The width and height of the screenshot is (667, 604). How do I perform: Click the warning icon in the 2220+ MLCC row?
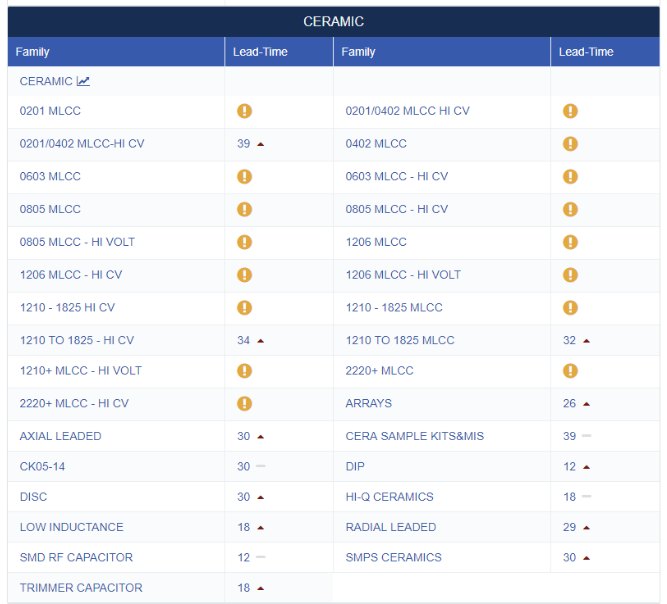pyautogui.click(x=570, y=371)
